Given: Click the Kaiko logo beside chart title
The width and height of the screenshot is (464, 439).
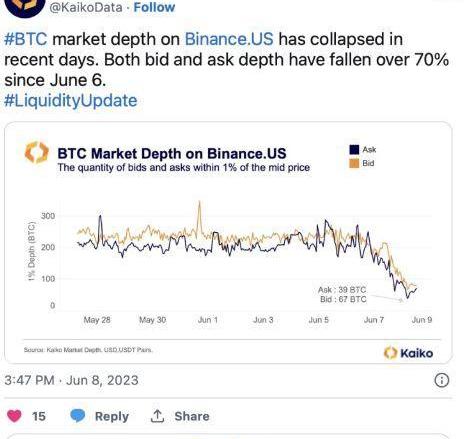Looking at the screenshot, I should (37, 152).
